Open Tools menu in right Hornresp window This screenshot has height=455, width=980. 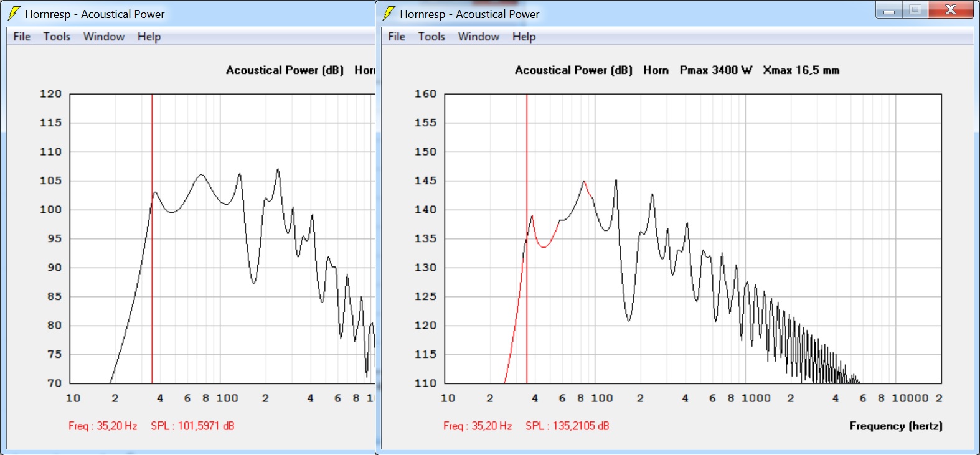click(431, 37)
